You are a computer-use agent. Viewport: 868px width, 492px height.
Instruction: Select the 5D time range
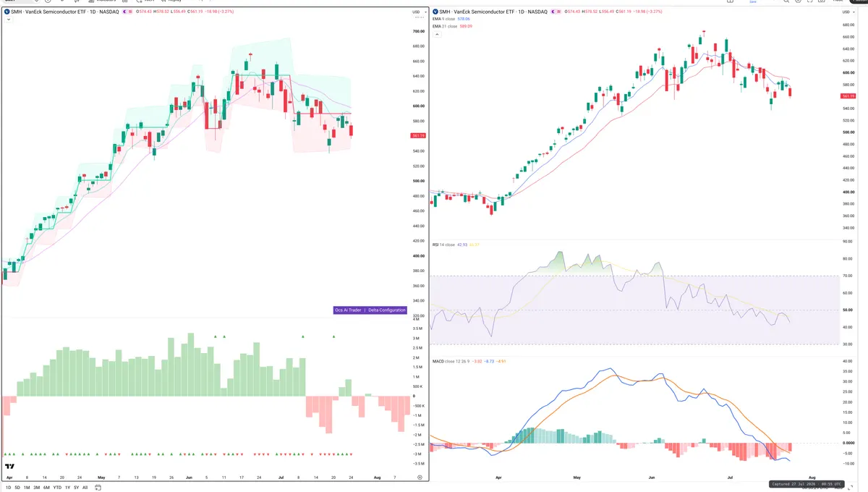click(x=17, y=488)
